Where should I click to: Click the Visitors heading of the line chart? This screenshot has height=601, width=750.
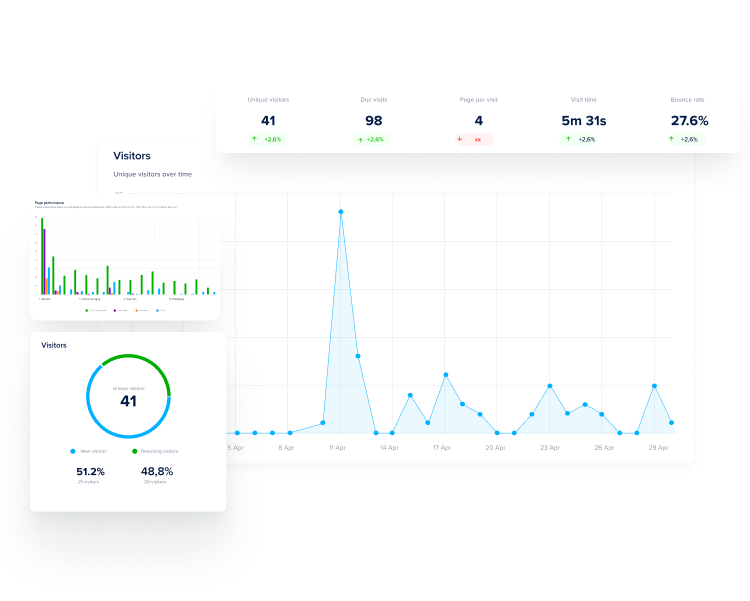point(132,156)
